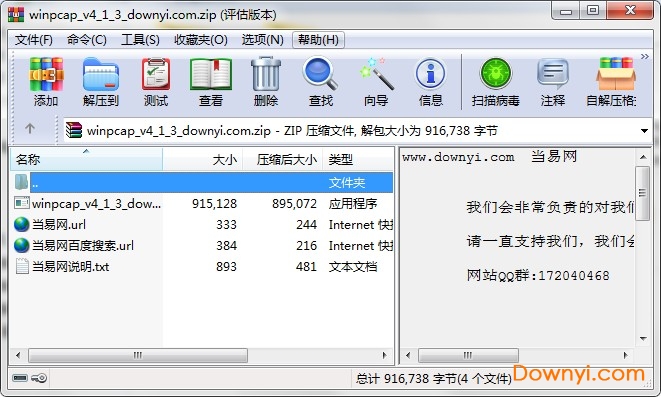The width and height of the screenshot is (661, 397).
Task: Select the file name winpcap_v4_1_3_dow...
Action: click(x=97, y=204)
